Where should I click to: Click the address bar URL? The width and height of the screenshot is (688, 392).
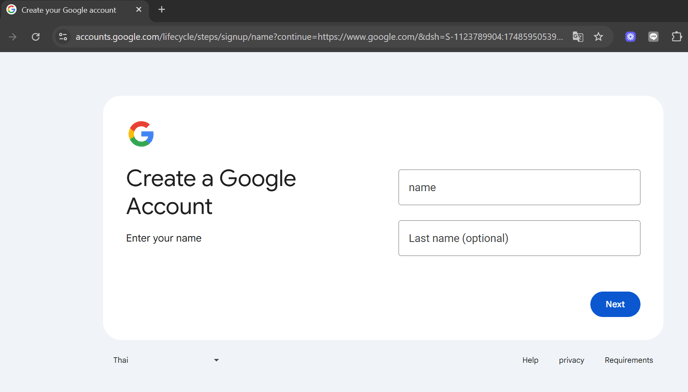pyautogui.click(x=319, y=37)
